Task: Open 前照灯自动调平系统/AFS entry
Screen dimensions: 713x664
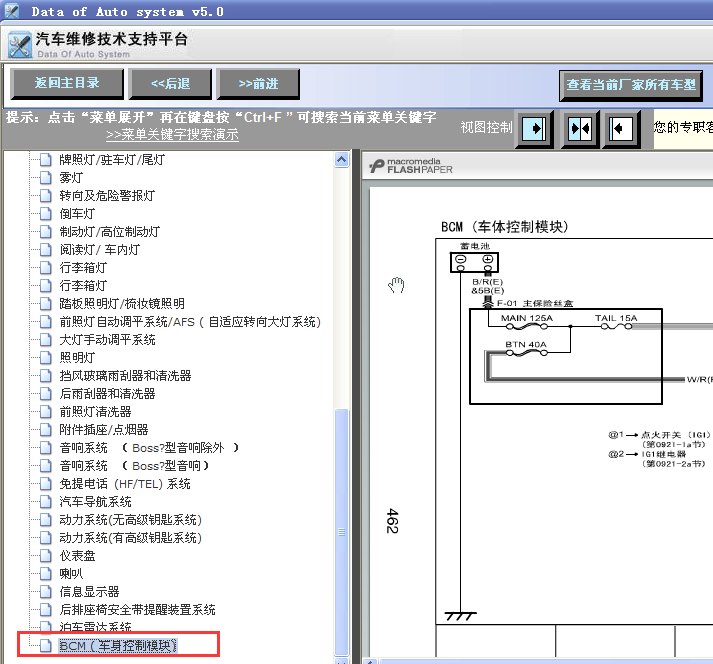Action: 190,322
